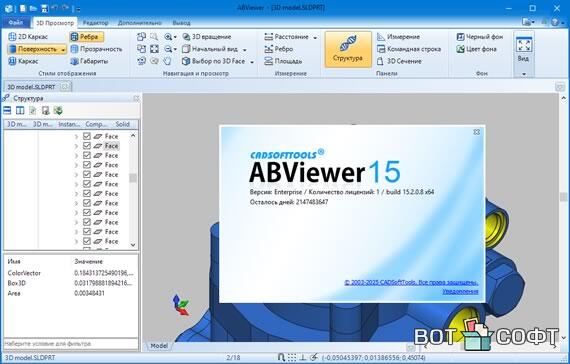Screen dimensions: 570x364
Task: Expand Выбор по 3D Face dropdown
Action: click(252, 61)
